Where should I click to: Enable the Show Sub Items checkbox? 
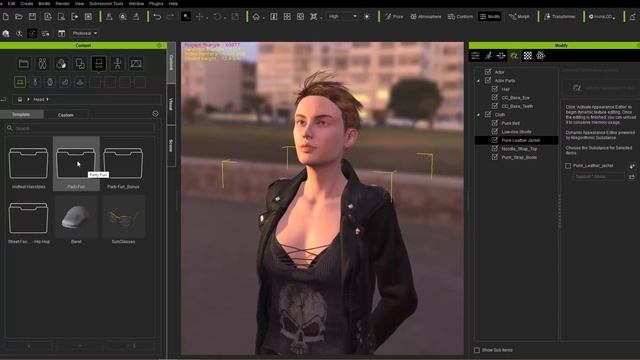click(x=477, y=350)
